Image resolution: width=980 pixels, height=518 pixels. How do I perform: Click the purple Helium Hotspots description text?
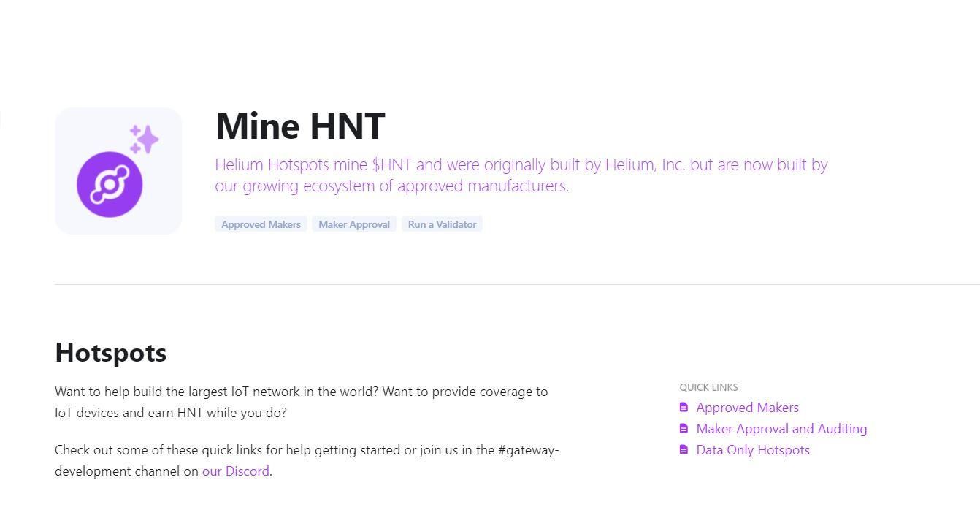pyautogui.click(x=521, y=175)
